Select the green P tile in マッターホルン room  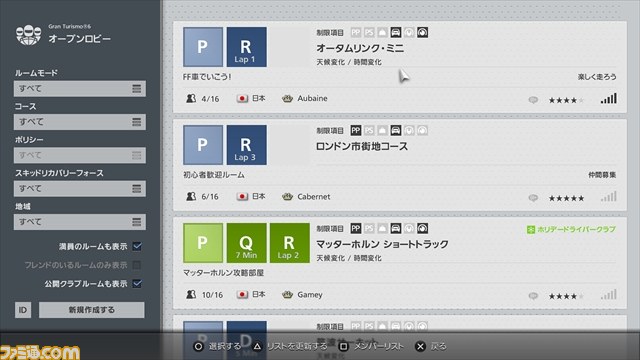(x=203, y=243)
